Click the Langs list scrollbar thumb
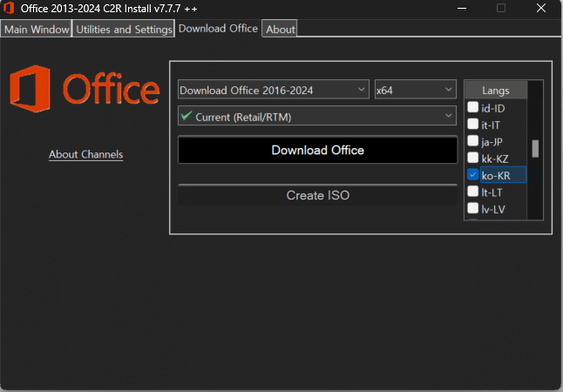The image size is (563, 392). coord(535,148)
